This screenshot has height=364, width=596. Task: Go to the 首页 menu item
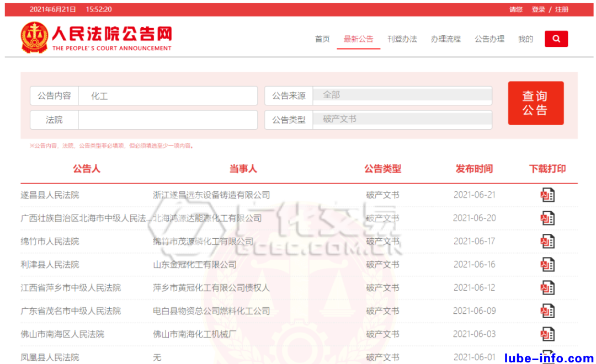click(322, 39)
